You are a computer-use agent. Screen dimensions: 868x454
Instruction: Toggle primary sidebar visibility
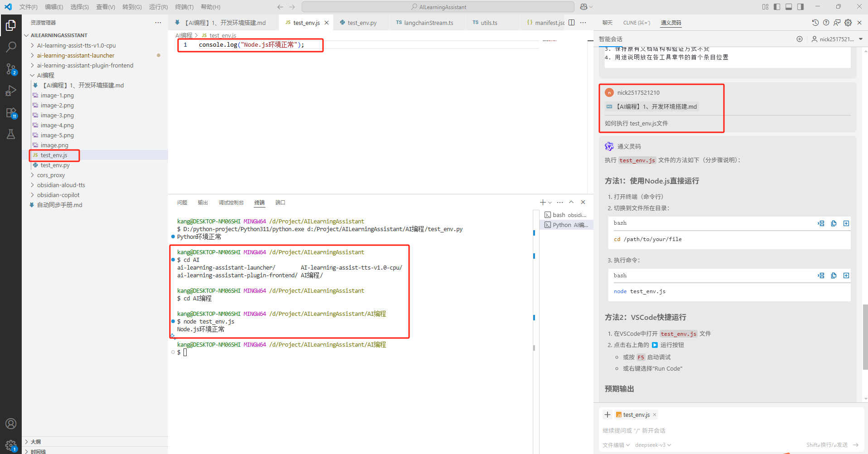pos(777,7)
